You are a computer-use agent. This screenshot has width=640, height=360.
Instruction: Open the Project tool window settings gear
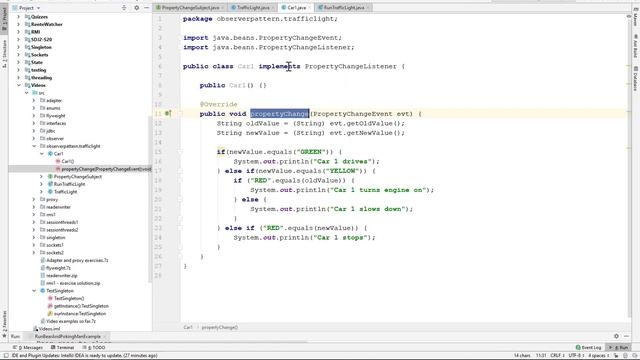(137, 8)
